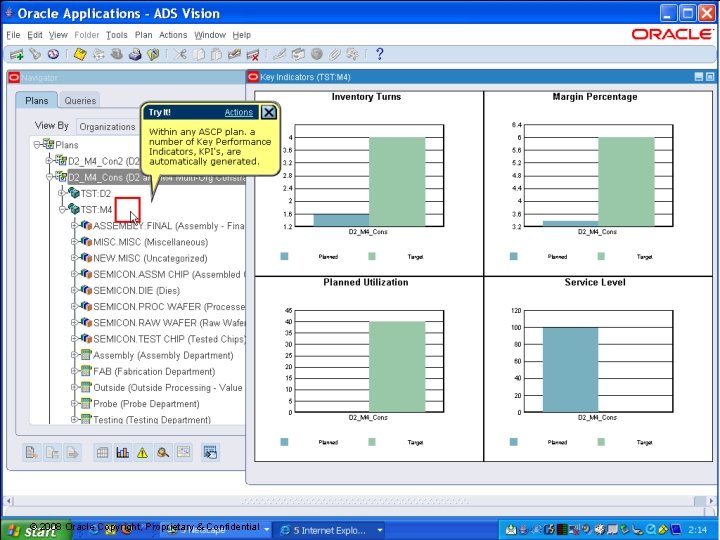Select SEMICON.TEST CHIP tree item
The width and height of the screenshot is (720, 540).
(169, 339)
